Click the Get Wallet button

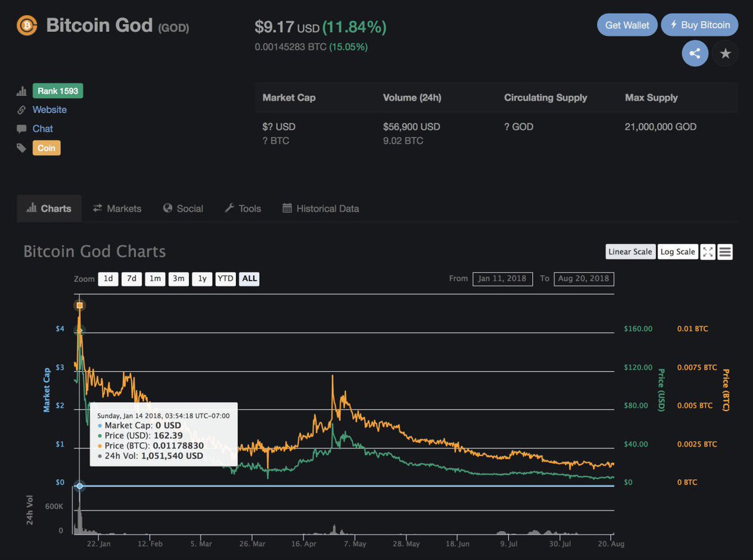tap(627, 25)
